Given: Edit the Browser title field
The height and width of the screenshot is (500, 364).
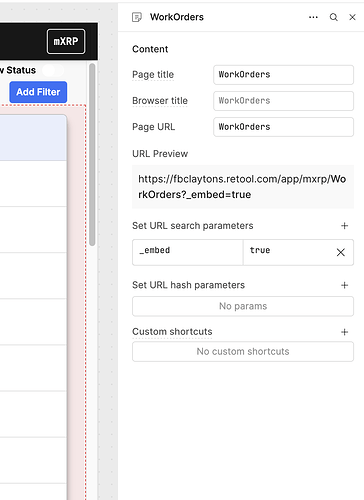Looking at the screenshot, I should coord(283,101).
